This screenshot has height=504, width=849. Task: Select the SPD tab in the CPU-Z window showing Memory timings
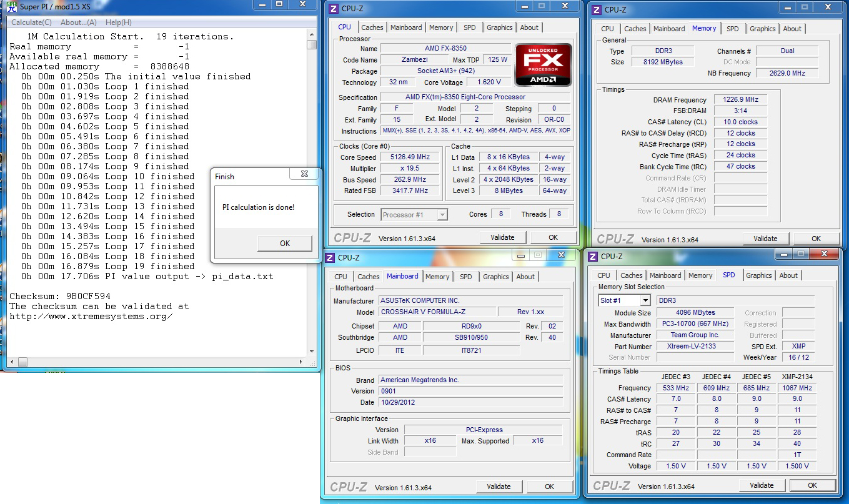click(x=733, y=29)
